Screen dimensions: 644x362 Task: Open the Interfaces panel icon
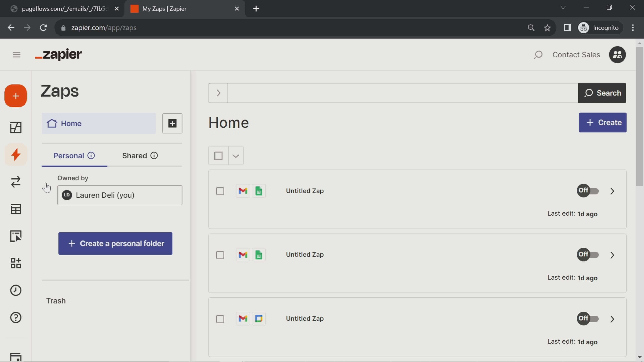[15, 236]
